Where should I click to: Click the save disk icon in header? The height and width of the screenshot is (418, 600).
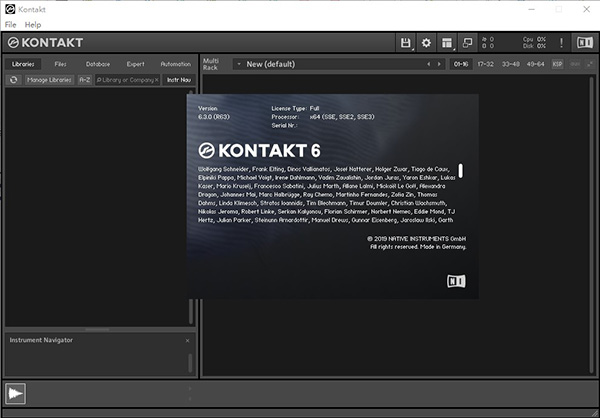(405, 43)
